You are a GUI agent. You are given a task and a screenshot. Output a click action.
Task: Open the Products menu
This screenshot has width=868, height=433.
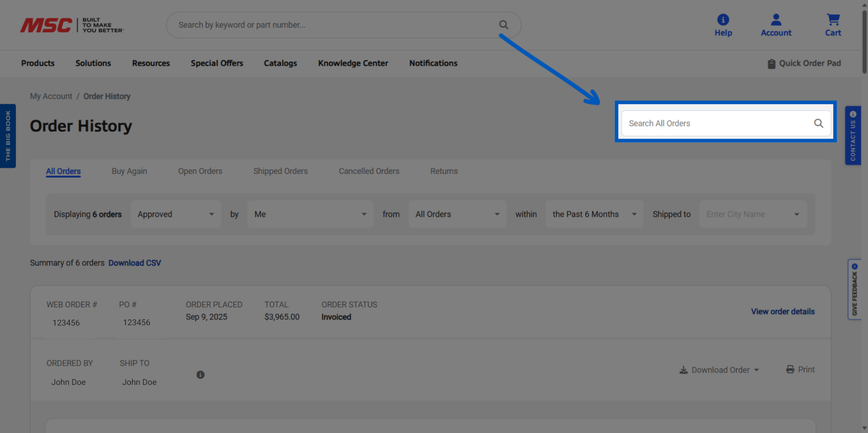(38, 63)
